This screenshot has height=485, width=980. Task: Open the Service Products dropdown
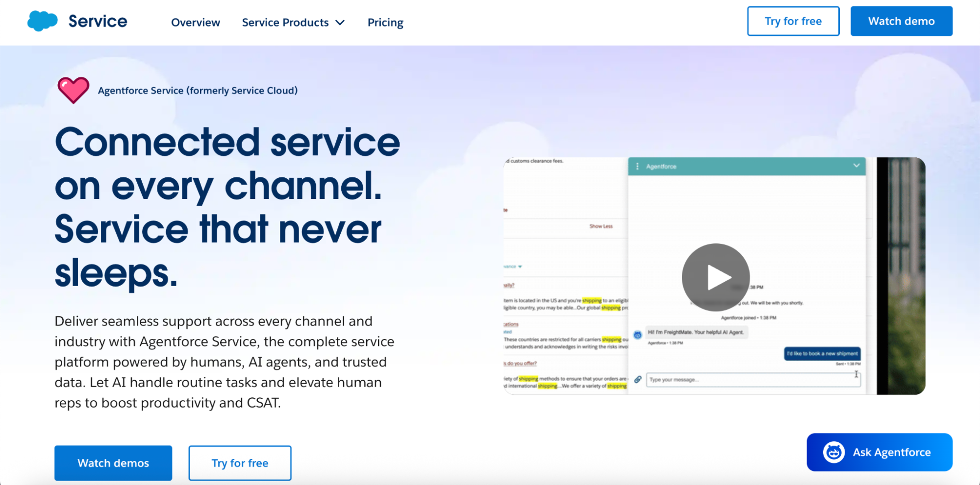[293, 22]
